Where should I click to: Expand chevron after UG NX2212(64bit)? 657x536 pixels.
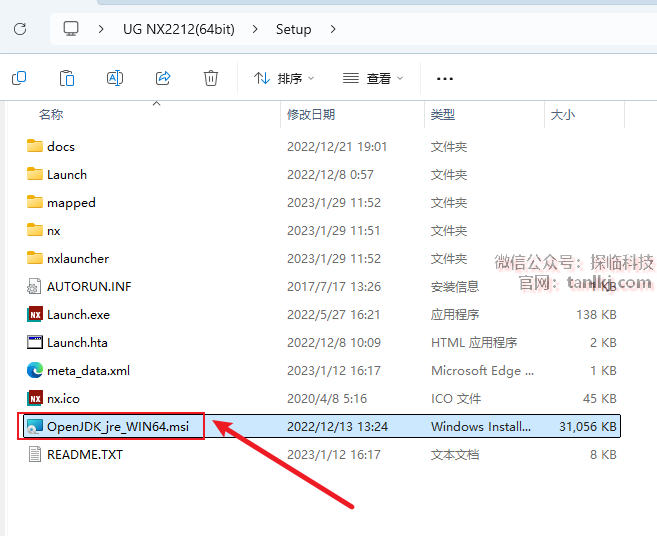255,29
